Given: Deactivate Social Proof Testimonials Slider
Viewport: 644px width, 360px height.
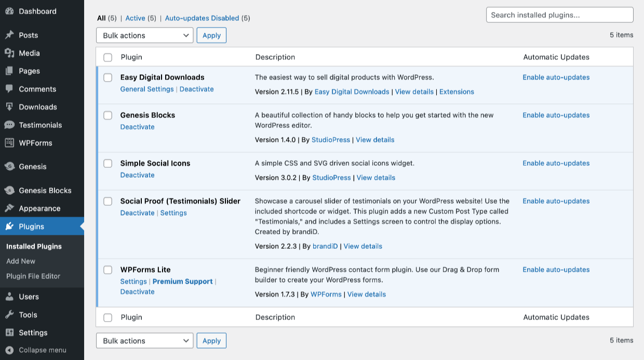Looking at the screenshot, I should coord(138,213).
